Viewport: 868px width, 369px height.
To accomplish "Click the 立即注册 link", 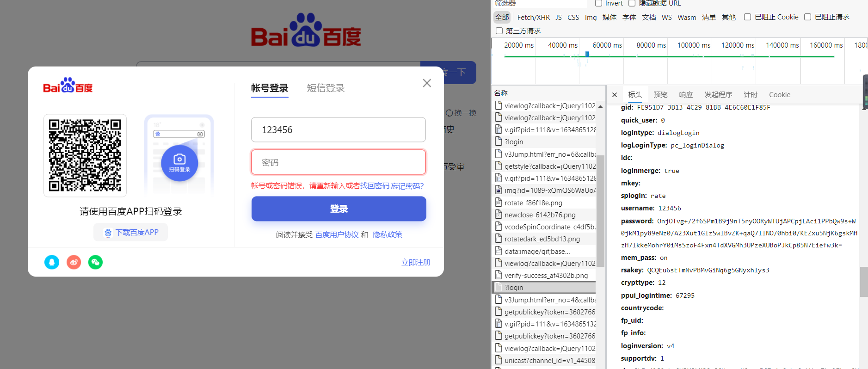I will [416, 262].
